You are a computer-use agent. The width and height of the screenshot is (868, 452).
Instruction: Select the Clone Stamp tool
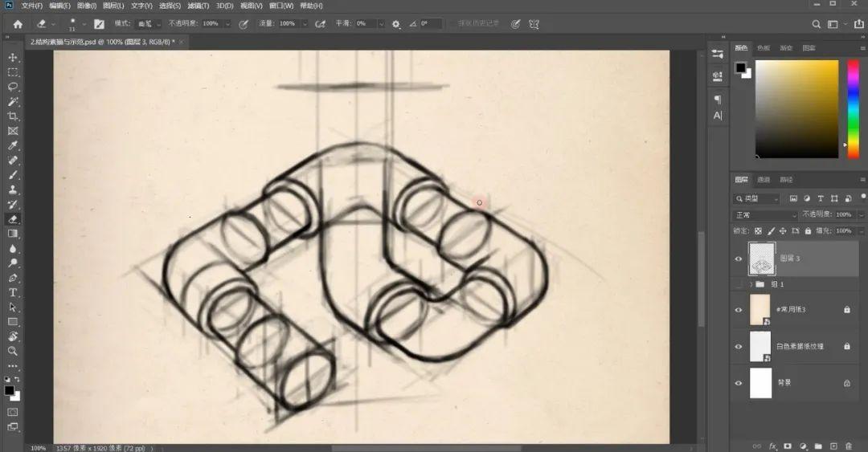coord(13,189)
